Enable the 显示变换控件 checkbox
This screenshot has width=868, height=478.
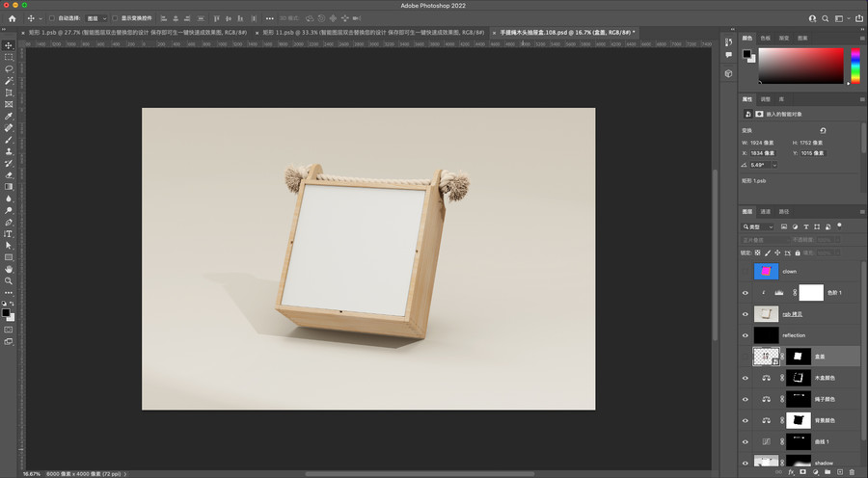pyautogui.click(x=115, y=18)
